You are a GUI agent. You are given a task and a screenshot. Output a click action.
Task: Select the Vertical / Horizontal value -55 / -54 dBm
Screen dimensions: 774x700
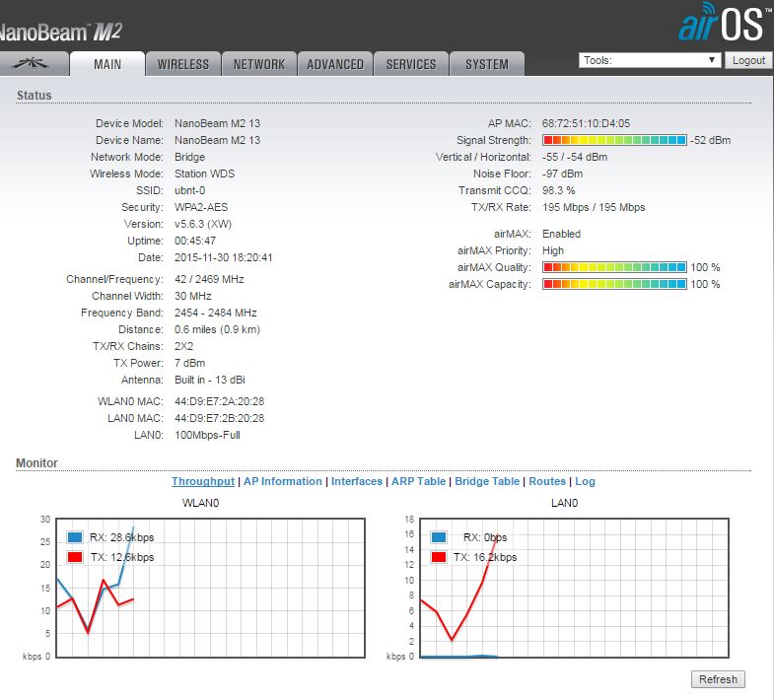click(575, 157)
